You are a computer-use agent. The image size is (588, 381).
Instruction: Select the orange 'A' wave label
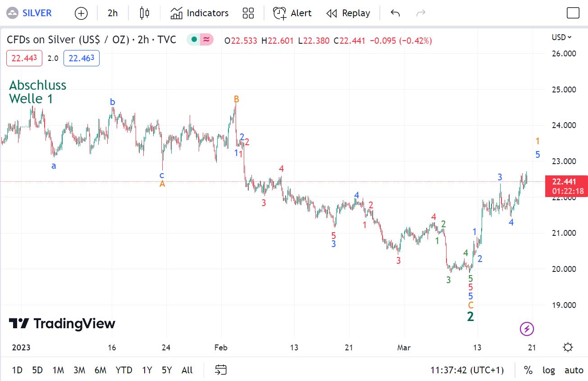click(x=162, y=184)
